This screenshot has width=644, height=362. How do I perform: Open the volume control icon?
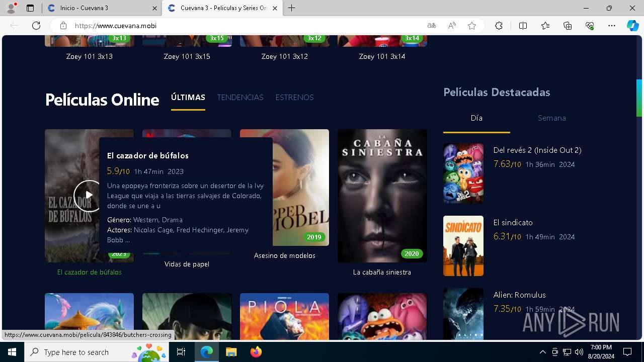point(579,352)
